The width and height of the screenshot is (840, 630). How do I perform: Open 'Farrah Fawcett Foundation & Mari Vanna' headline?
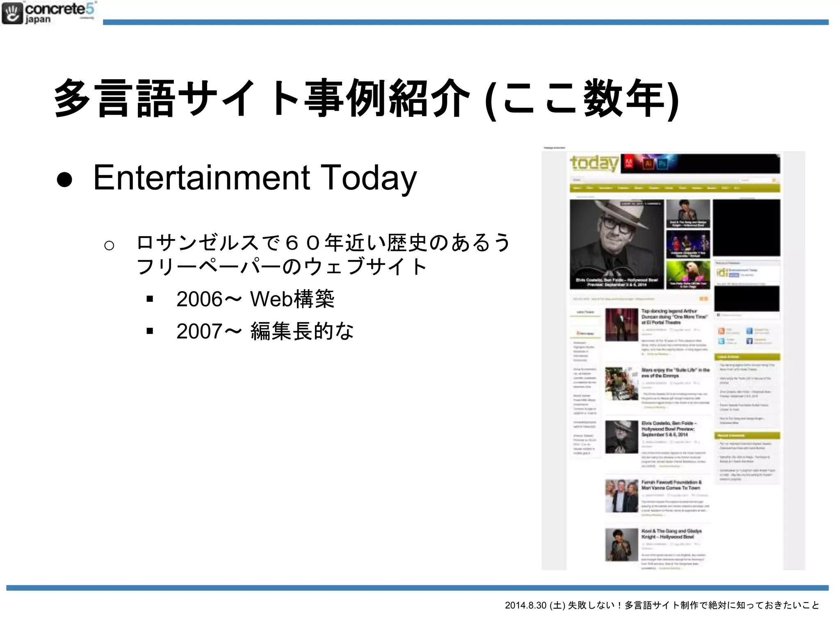(x=671, y=485)
